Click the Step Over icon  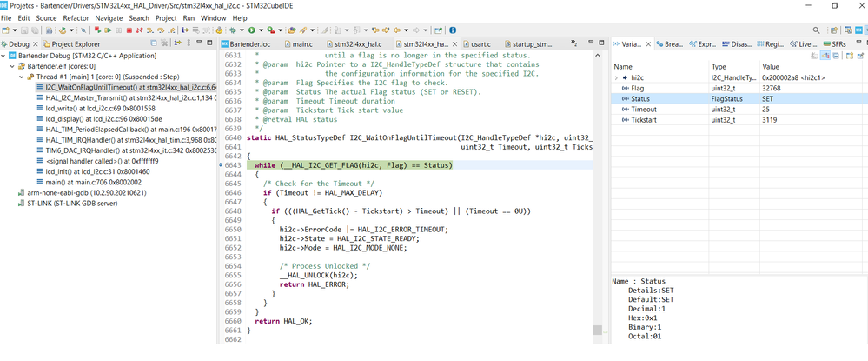(161, 30)
